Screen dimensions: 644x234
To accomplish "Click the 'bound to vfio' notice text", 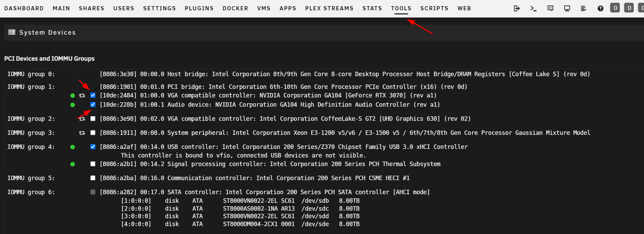I will (243, 155).
